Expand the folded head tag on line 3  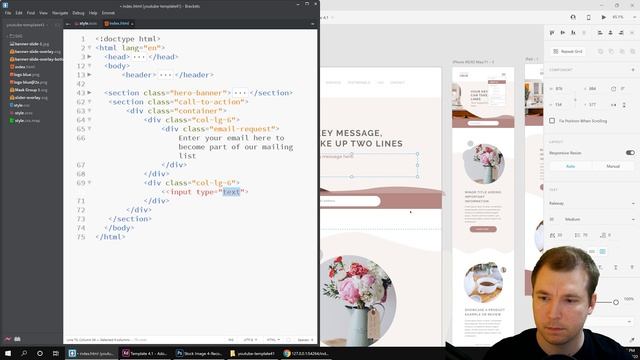point(89,57)
